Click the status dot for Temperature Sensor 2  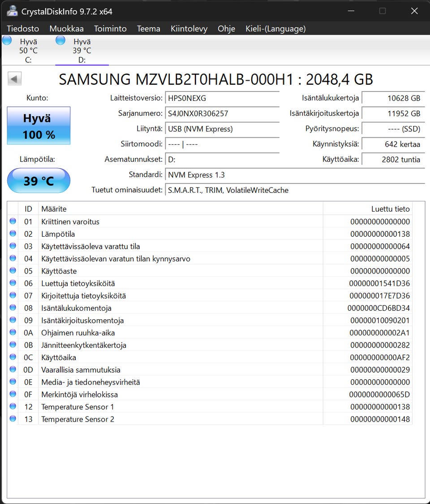[x=13, y=418]
